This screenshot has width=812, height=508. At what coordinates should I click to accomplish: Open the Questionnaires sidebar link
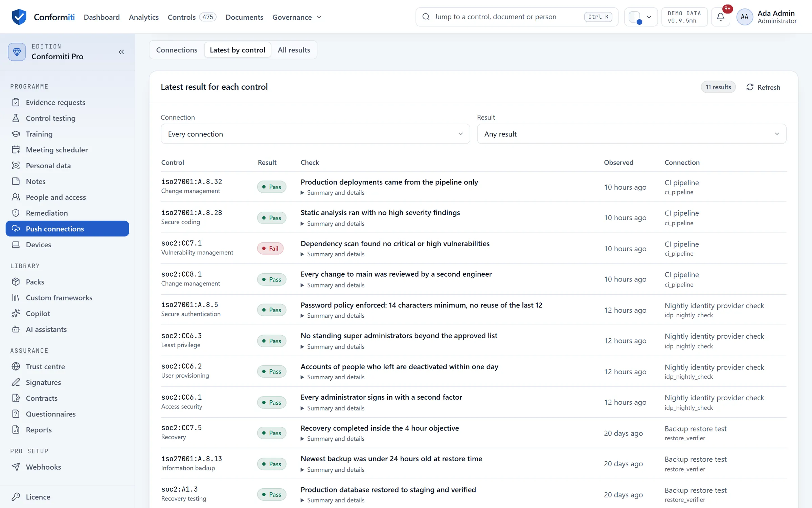click(x=67, y=414)
